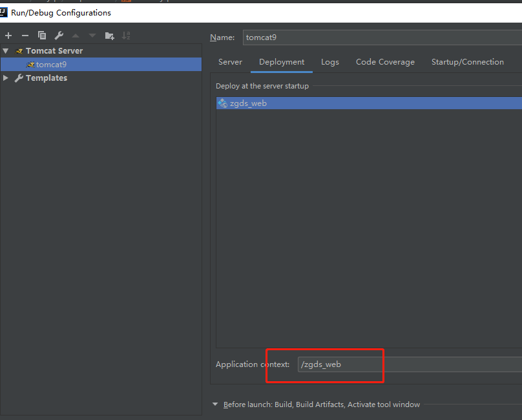Select the Deployment tab
The width and height of the screenshot is (522, 420).
[x=282, y=62]
